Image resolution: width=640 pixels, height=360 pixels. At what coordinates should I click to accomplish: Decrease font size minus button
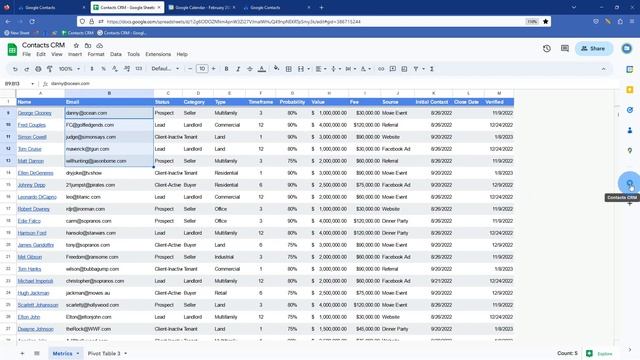point(190,69)
